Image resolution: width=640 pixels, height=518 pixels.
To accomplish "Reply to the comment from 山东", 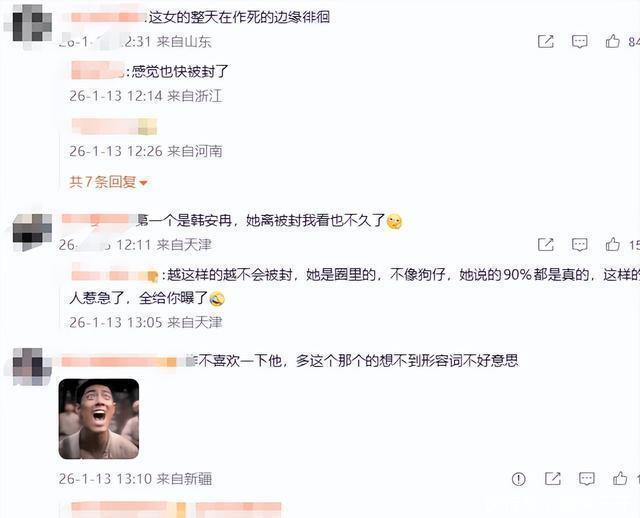I will coord(580,41).
